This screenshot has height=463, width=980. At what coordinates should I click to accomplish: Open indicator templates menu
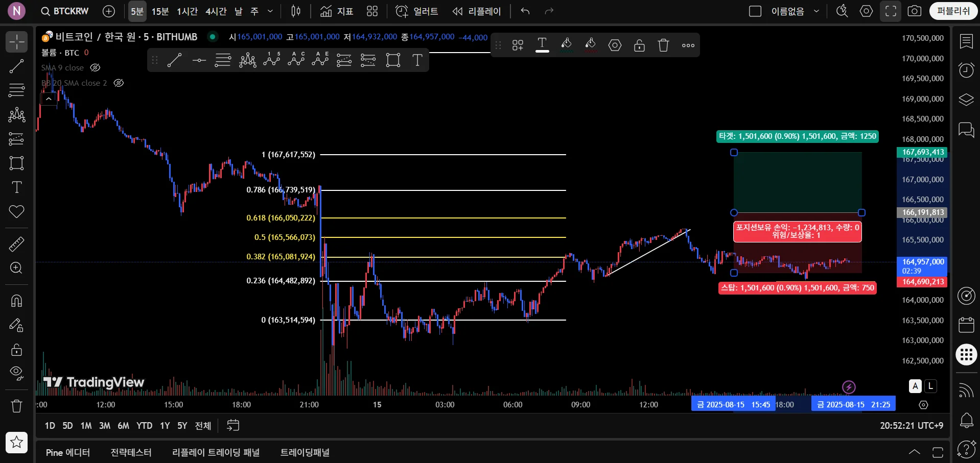(372, 11)
